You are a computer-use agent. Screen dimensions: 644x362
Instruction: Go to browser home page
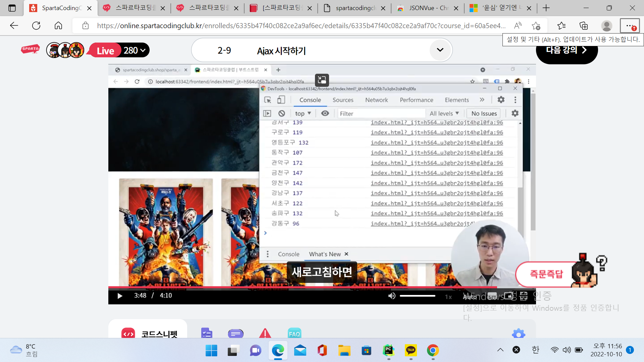coord(58,25)
